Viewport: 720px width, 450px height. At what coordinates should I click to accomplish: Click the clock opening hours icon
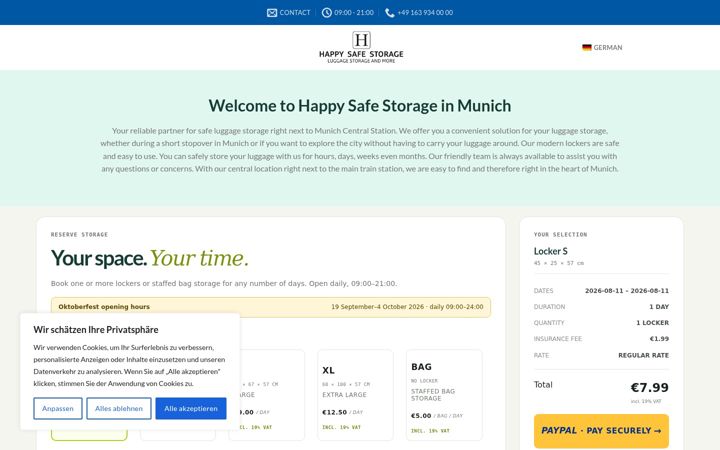tap(326, 13)
